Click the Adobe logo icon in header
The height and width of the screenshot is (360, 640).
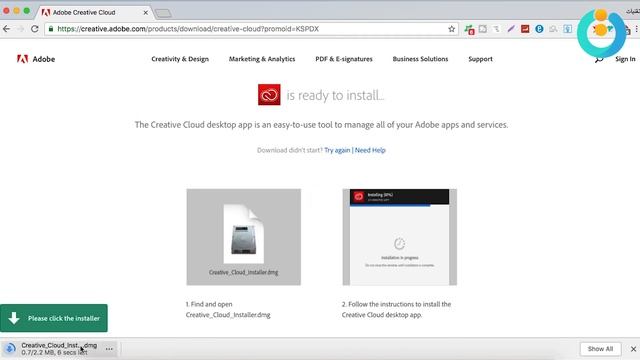click(x=22, y=59)
